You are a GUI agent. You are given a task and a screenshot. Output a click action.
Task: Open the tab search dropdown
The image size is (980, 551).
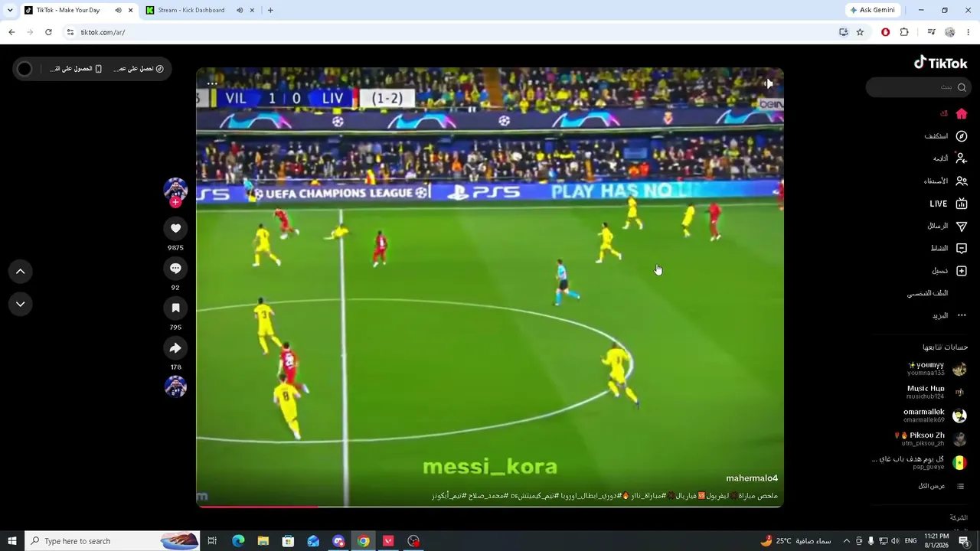10,10
